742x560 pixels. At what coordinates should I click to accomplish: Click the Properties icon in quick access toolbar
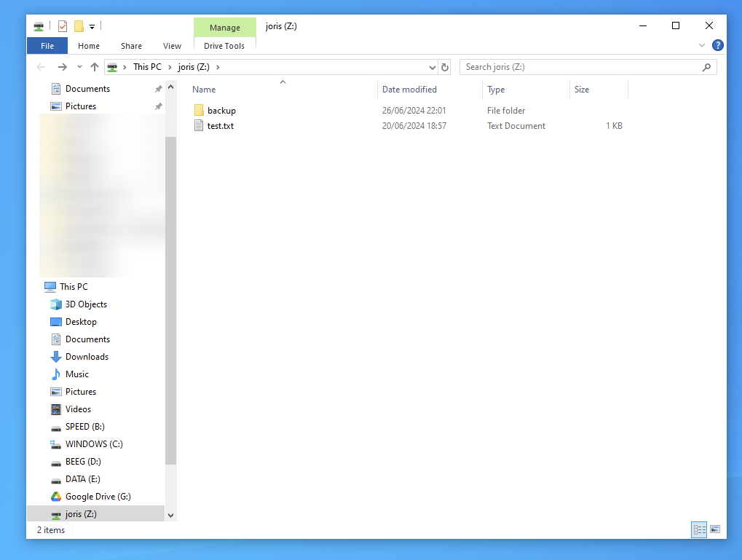[63, 26]
